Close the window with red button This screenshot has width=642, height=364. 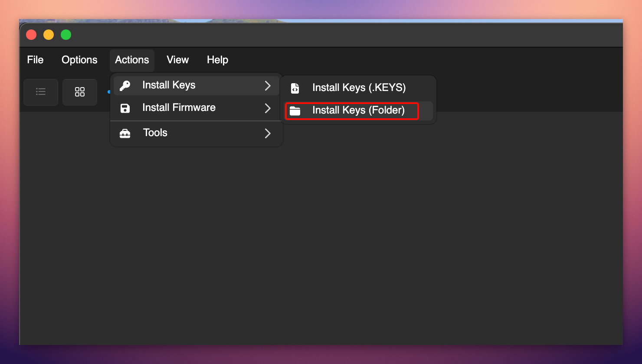(x=31, y=35)
